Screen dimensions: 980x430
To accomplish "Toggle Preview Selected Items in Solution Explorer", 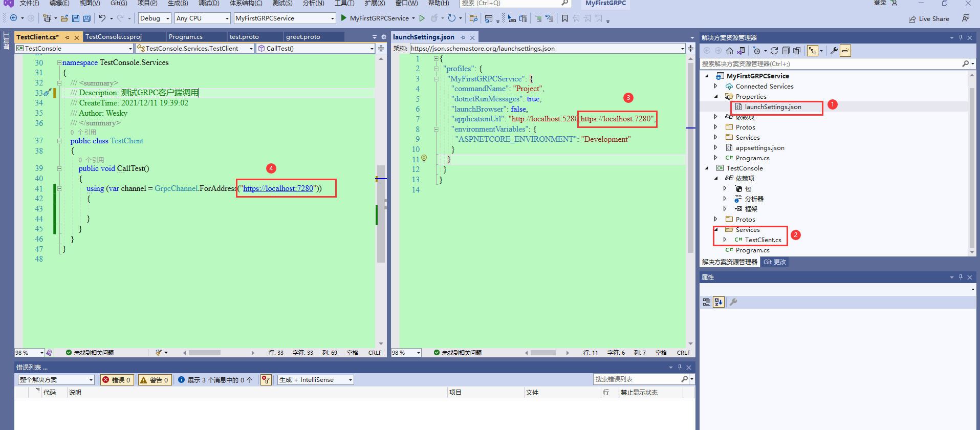I will tap(845, 51).
